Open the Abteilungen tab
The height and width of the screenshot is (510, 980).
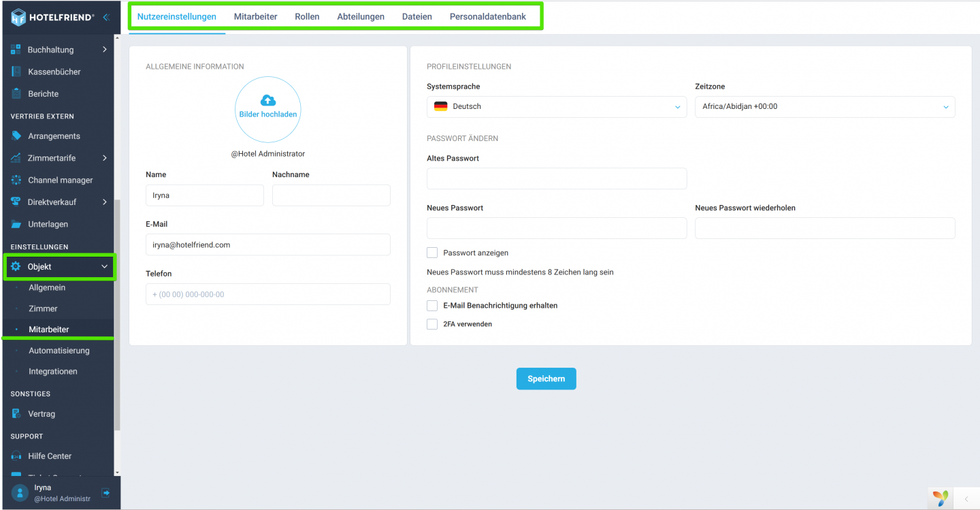(361, 16)
